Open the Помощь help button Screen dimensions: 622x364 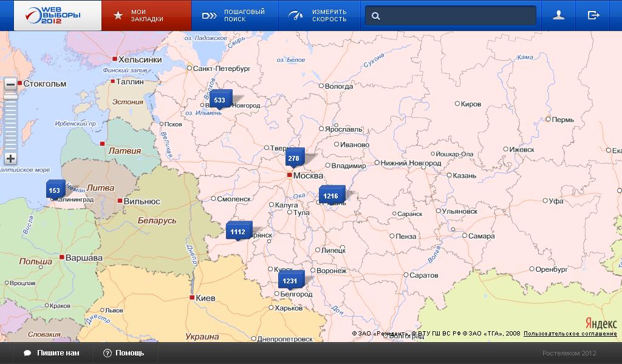click(x=124, y=353)
